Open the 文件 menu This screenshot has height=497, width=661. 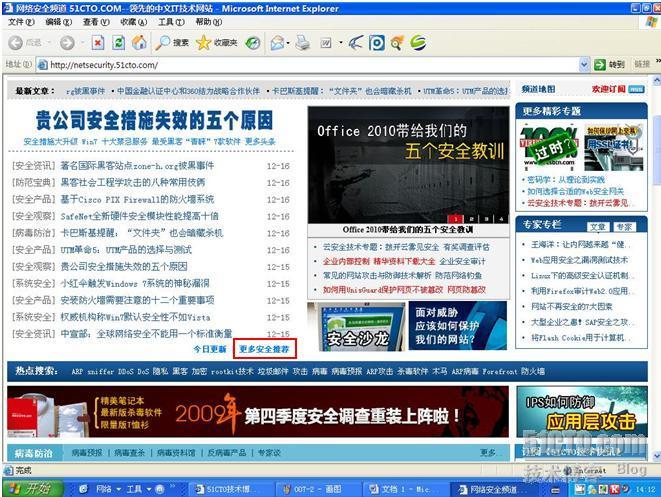21,22
